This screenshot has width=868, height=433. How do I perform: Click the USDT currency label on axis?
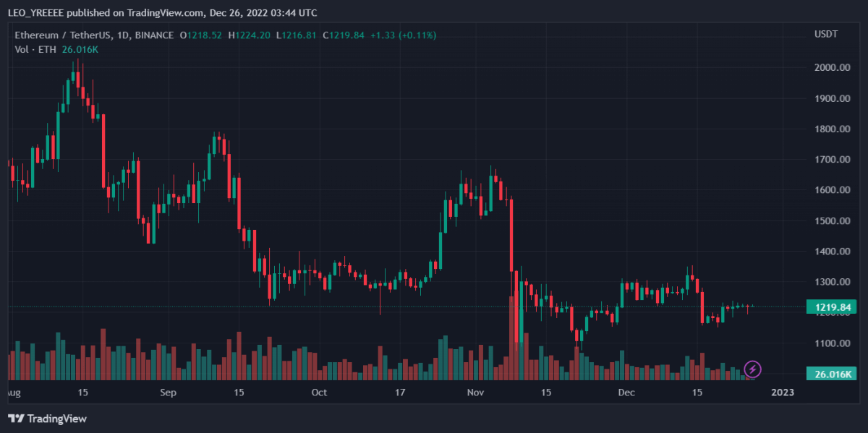coord(826,35)
